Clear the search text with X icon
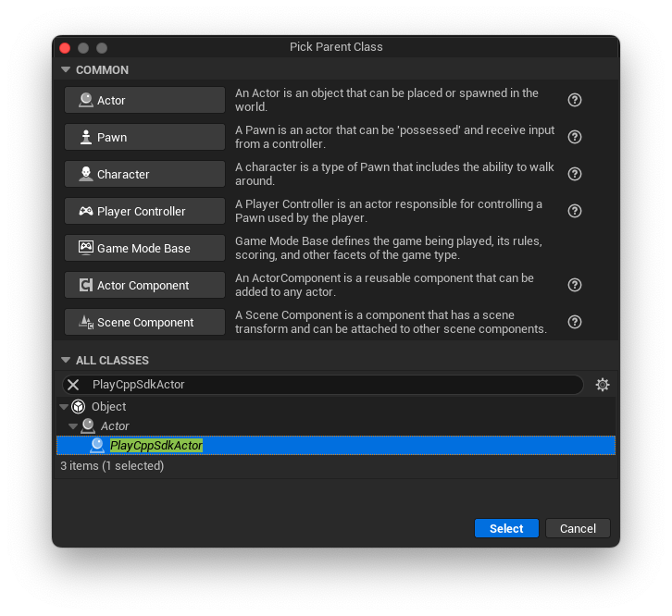This screenshot has height=616, width=672. click(74, 385)
